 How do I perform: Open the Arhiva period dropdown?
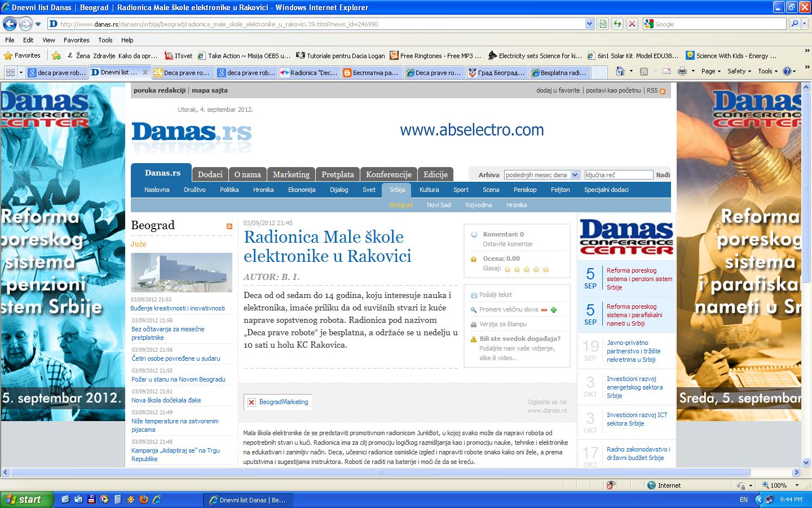pos(541,175)
